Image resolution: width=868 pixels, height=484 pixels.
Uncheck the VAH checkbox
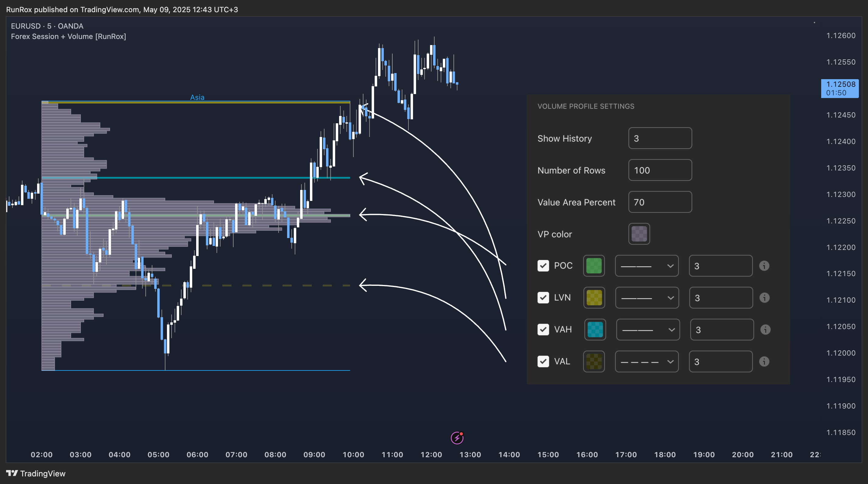pos(543,330)
